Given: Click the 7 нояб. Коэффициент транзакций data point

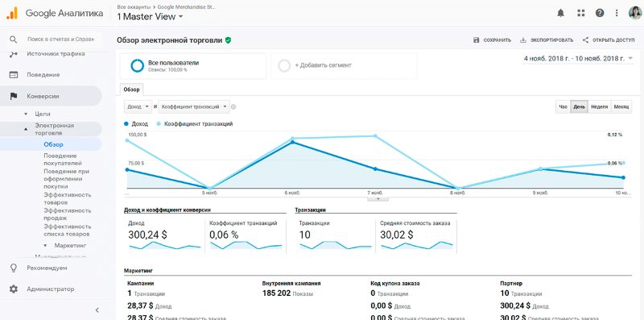Looking at the screenshot, I should [x=375, y=136].
